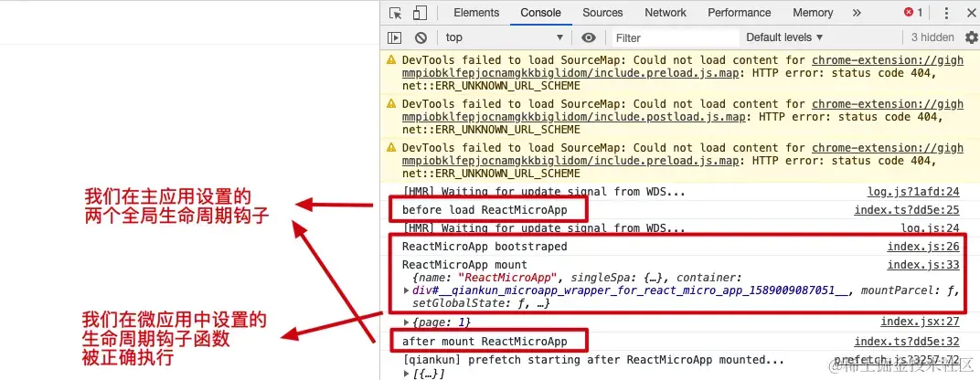The height and width of the screenshot is (380, 980).
Task: Switch to the Console tab
Action: pos(540,13)
